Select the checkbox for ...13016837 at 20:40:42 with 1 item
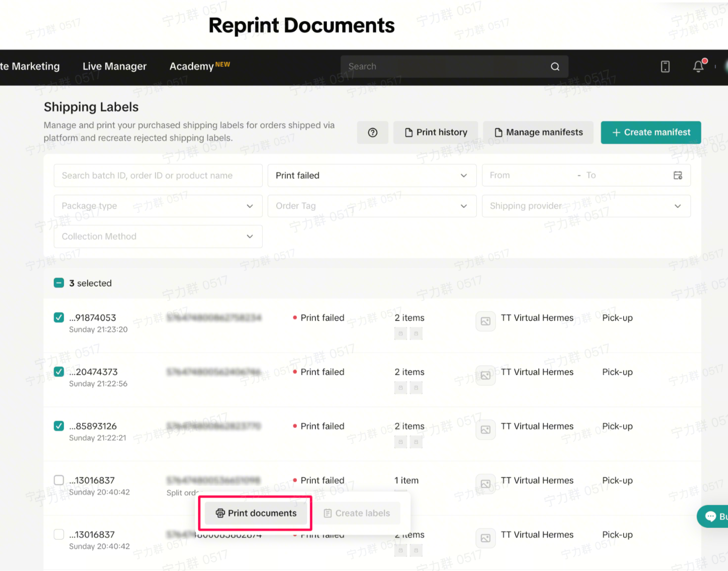 click(x=59, y=480)
